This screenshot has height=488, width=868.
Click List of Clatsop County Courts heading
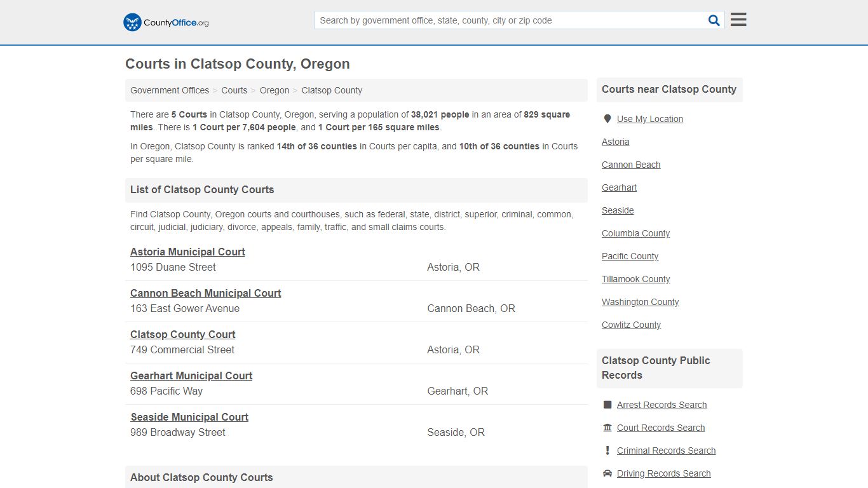click(x=202, y=189)
